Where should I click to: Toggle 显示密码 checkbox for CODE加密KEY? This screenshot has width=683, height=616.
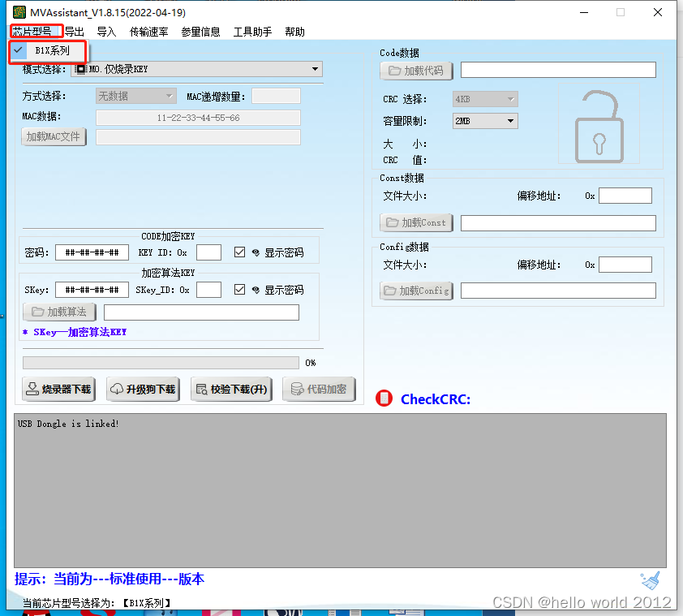click(x=239, y=252)
